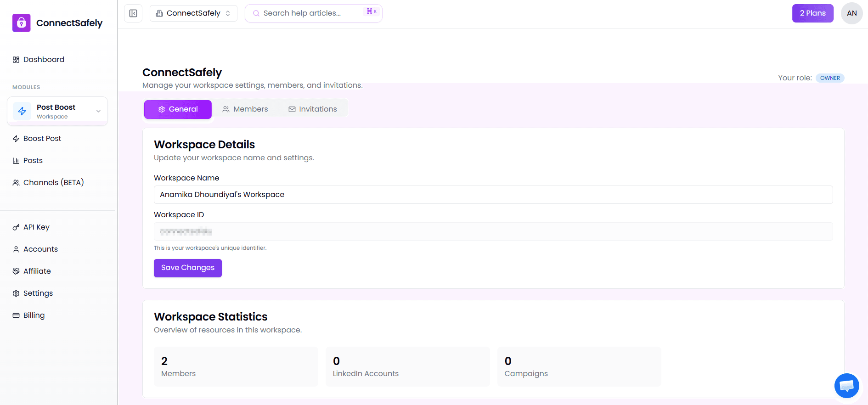The image size is (868, 405).
Task: Click the 2 Plans button
Action: click(812, 13)
